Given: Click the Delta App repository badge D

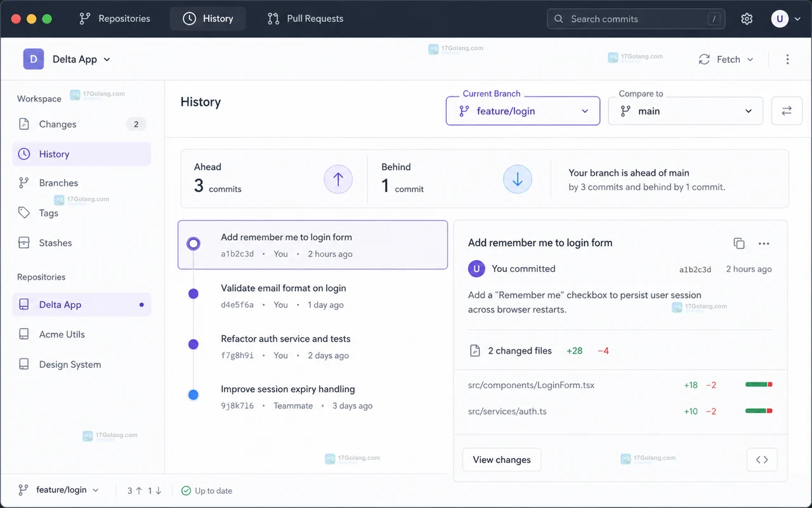Looking at the screenshot, I should tap(34, 59).
